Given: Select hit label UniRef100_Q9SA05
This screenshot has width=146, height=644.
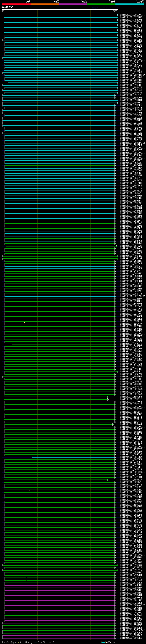Looking at the screenshot, I should coord(131,27).
